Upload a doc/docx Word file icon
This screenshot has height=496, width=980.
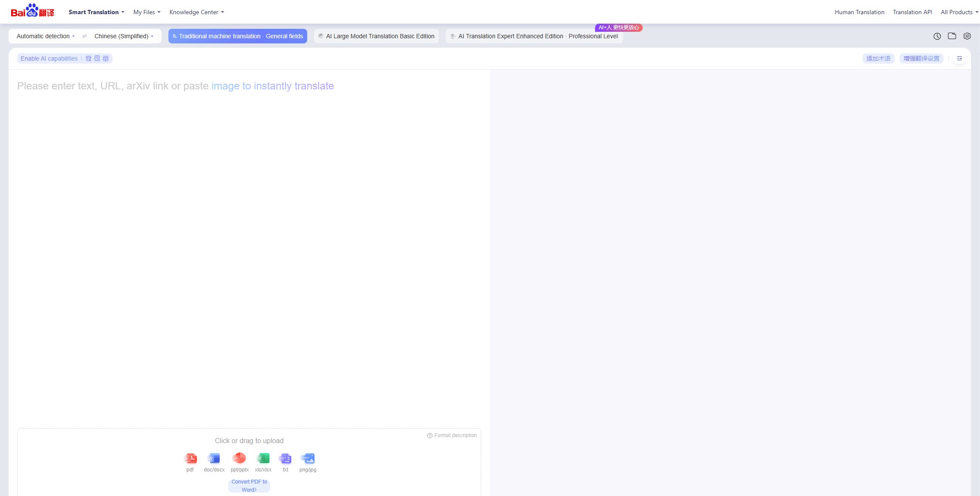point(214,459)
